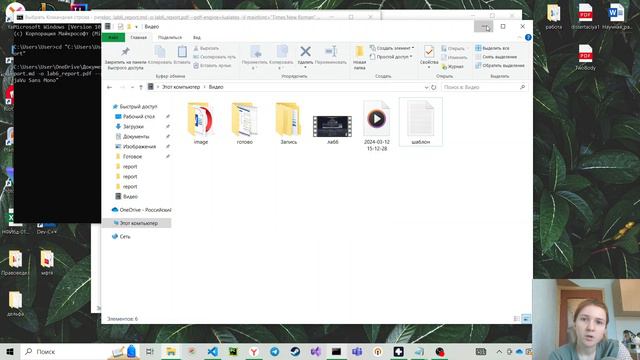Open Telegram from the taskbar
This screenshot has width=640, height=360.
coord(275,351)
